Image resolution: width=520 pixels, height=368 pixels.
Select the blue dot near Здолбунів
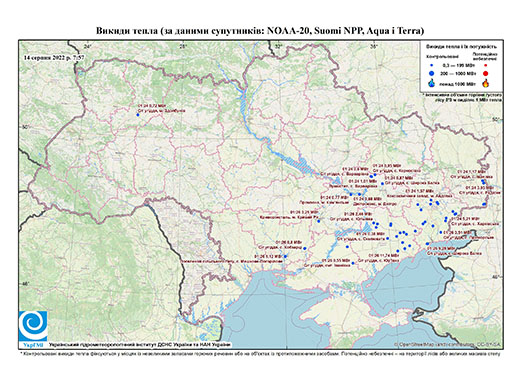[x=138, y=115]
